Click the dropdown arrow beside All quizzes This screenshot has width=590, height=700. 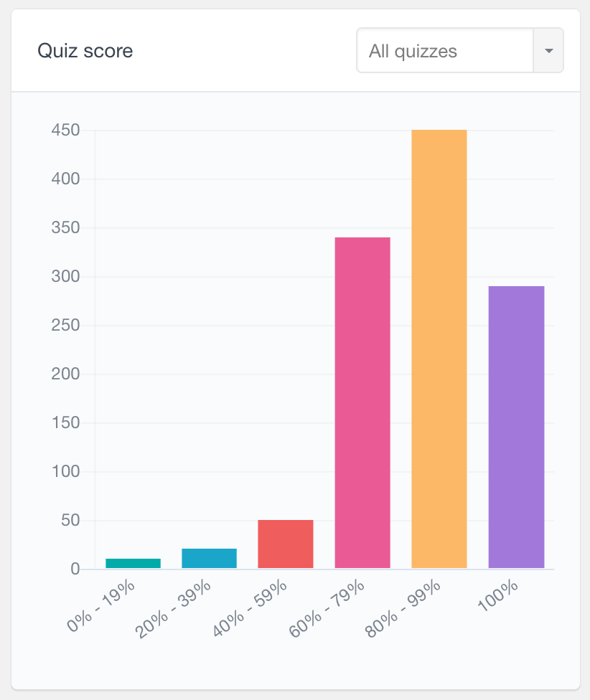coord(548,50)
